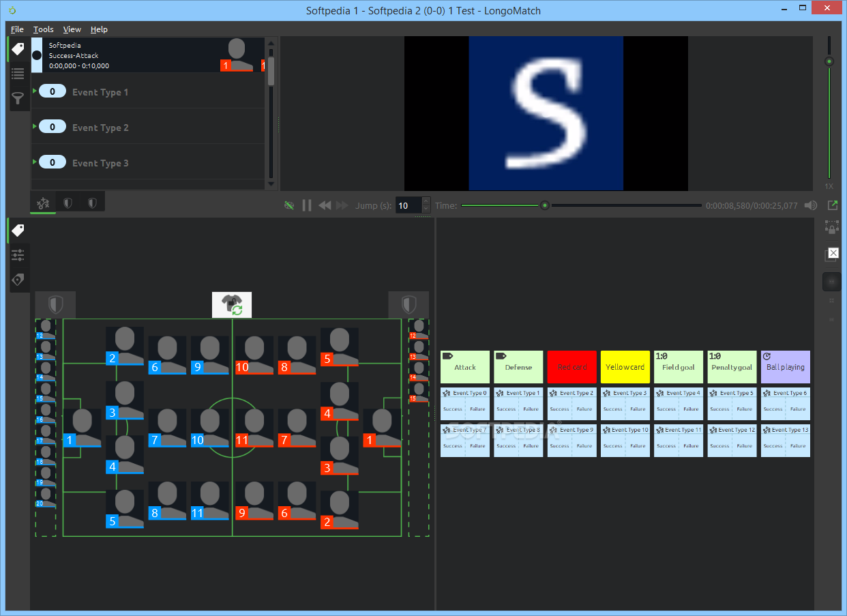Click the Attack tag button

click(x=465, y=367)
